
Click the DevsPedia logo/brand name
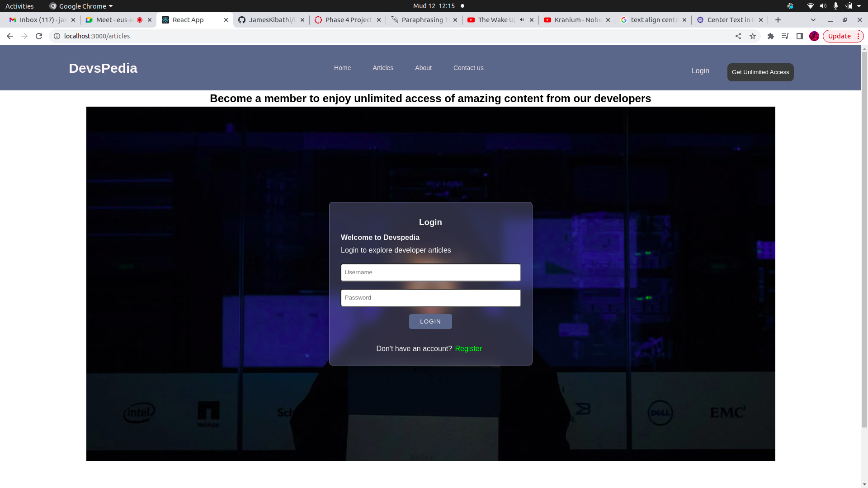click(x=103, y=68)
